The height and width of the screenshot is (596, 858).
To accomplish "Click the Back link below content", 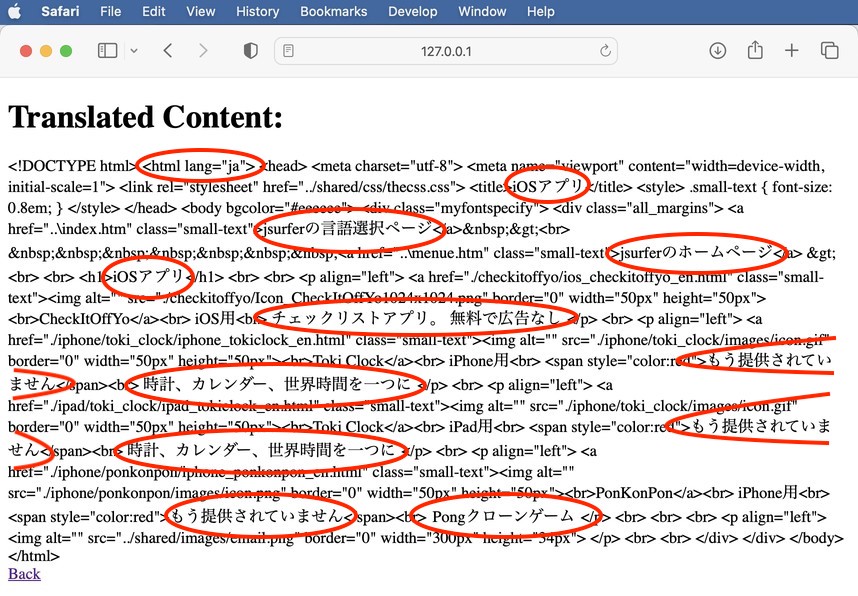I will 24,574.
